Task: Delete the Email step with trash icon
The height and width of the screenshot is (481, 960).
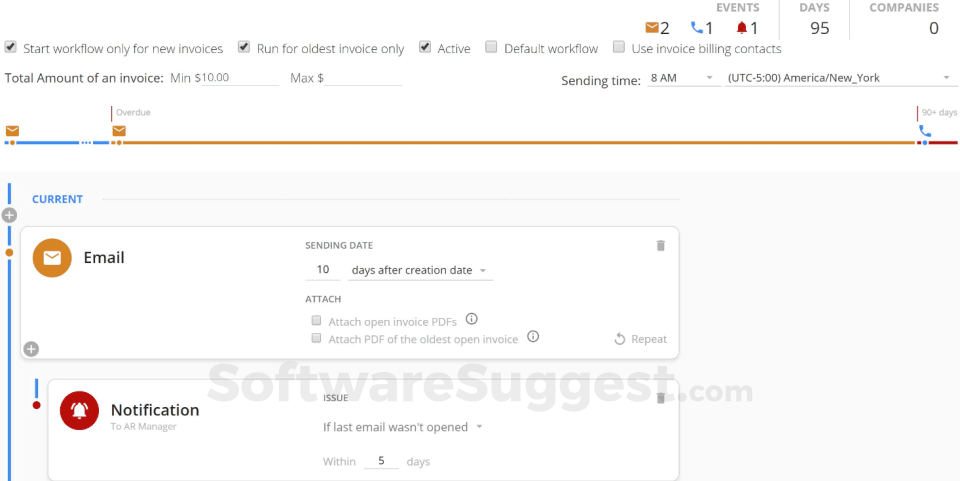Action: coord(660,245)
